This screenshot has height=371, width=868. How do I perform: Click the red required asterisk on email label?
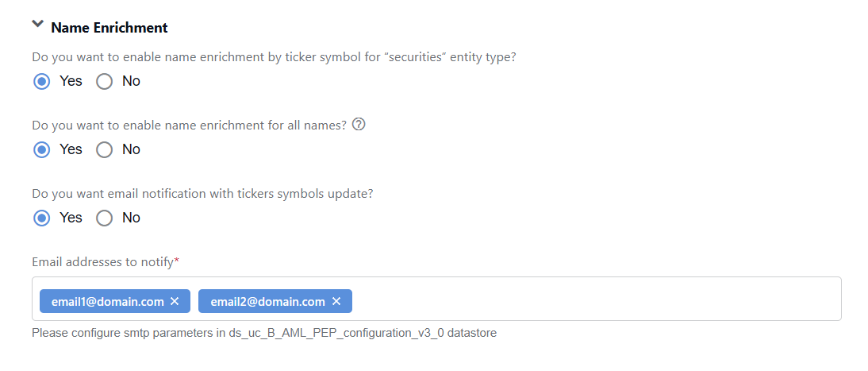[177, 260]
